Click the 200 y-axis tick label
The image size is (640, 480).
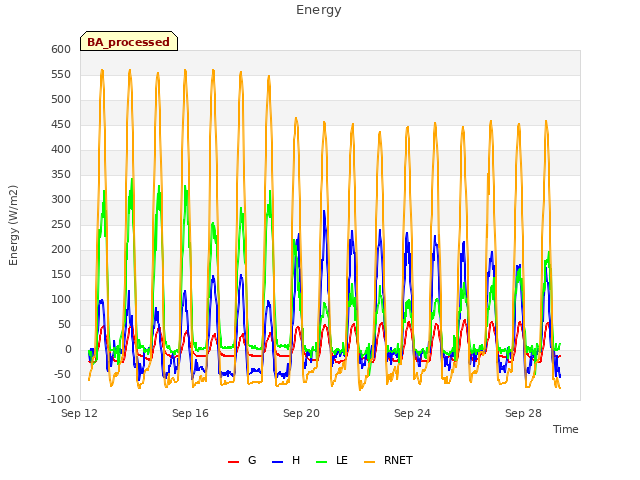[x=61, y=249]
